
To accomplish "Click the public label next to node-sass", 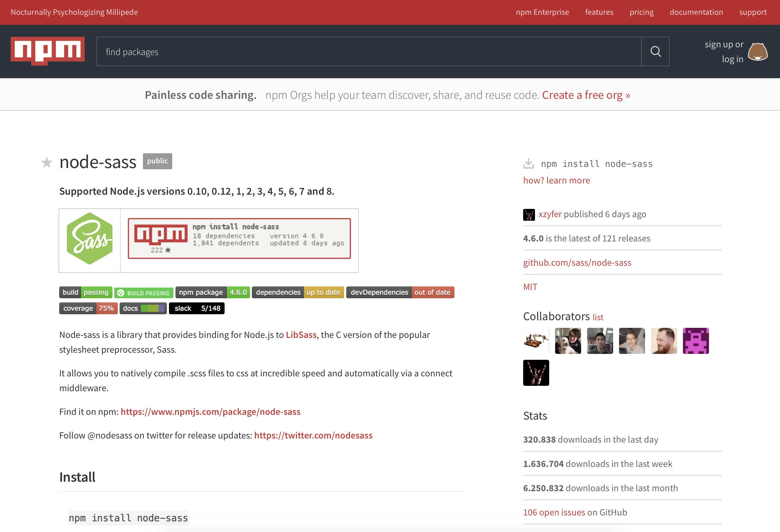I will coord(157,161).
